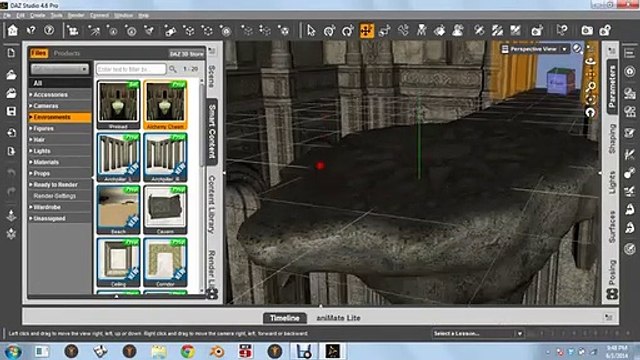The height and width of the screenshot is (360, 640).
Task: Click the Save floppy disk icon
Action: coord(11,111)
